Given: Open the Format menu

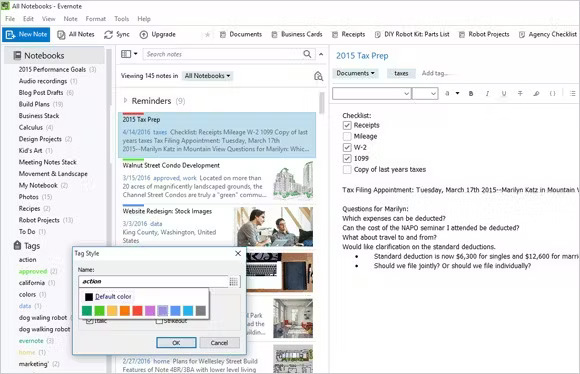Looking at the screenshot, I should 95,19.
